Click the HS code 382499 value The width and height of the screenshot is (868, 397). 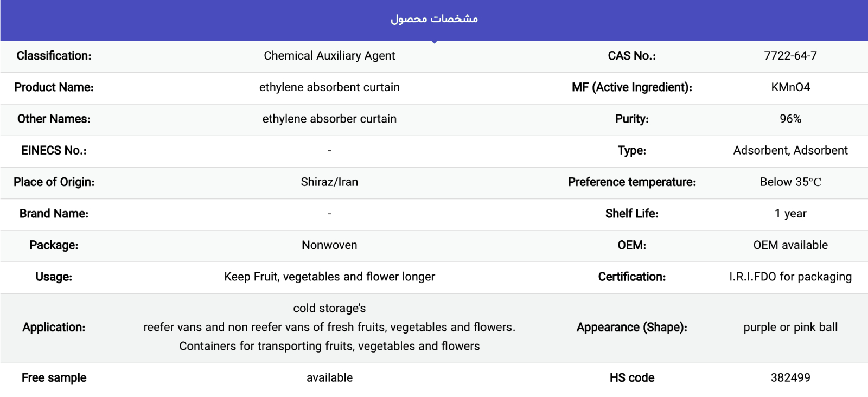point(790,377)
